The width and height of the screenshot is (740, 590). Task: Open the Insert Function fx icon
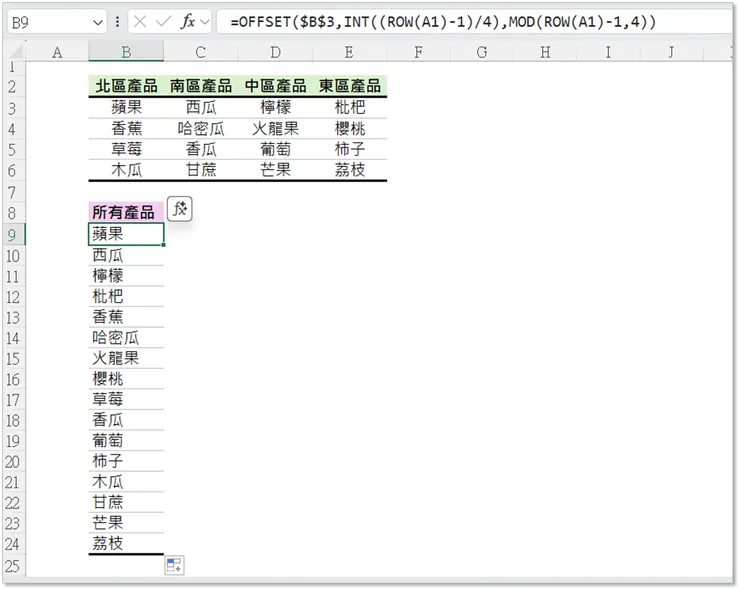[x=188, y=22]
